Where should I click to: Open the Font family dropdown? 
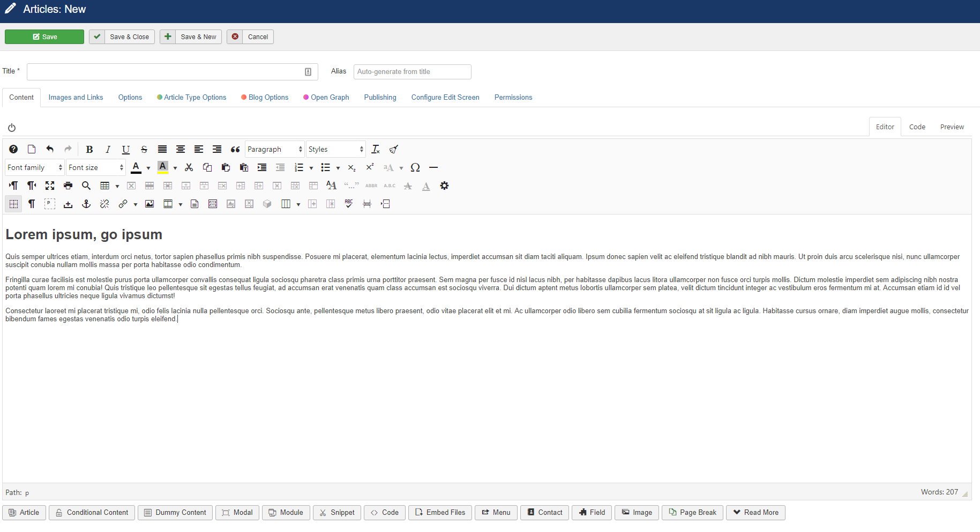(x=35, y=168)
